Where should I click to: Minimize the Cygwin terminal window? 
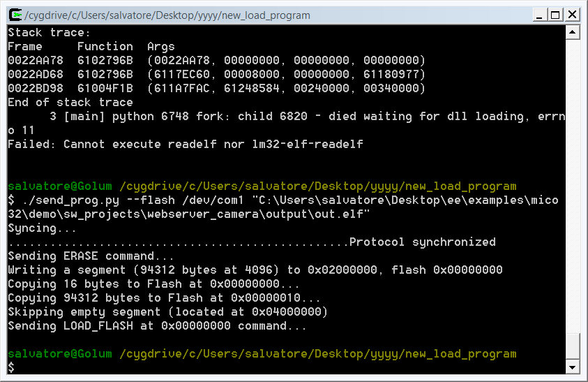click(539, 15)
